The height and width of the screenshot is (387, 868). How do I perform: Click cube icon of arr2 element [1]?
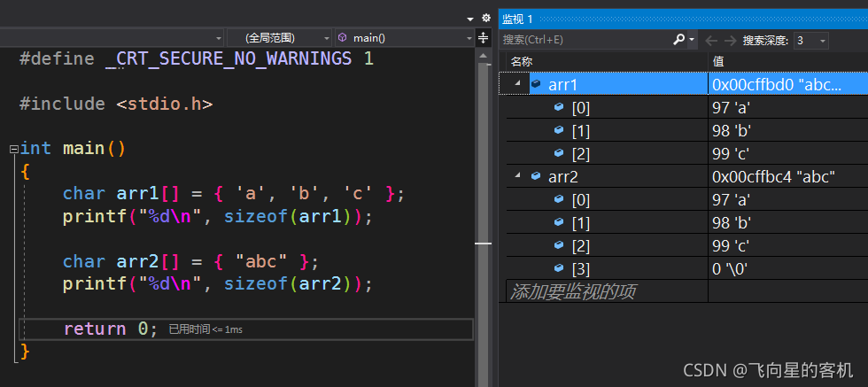tap(559, 222)
